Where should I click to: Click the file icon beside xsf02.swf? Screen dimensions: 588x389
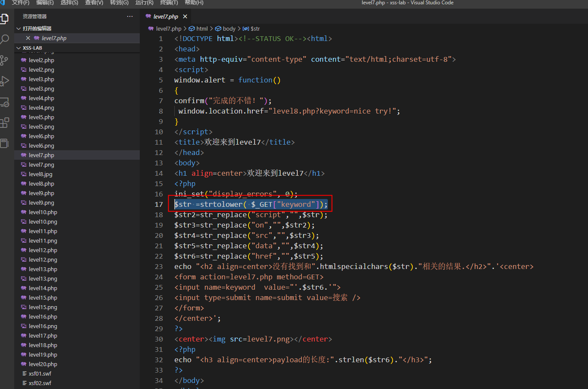pyautogui.click(x=24, y=383)
